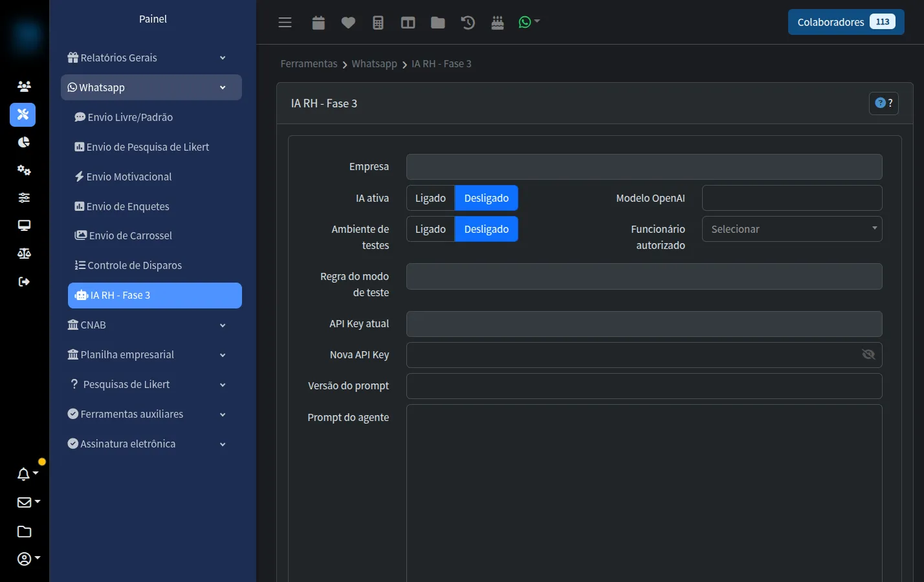
Task: Open the notifications bell
Action: 27,474
